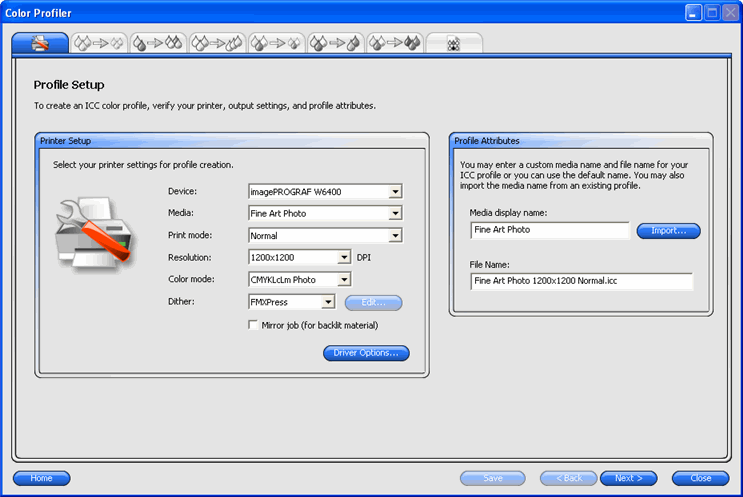Image resolution: width=743 pixels, height=497 pixels.
Task: Maximize the Color Profiler window
Action: pos(712,13)
